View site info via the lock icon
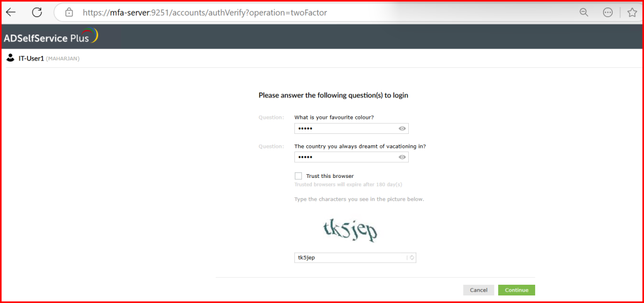 69,13
